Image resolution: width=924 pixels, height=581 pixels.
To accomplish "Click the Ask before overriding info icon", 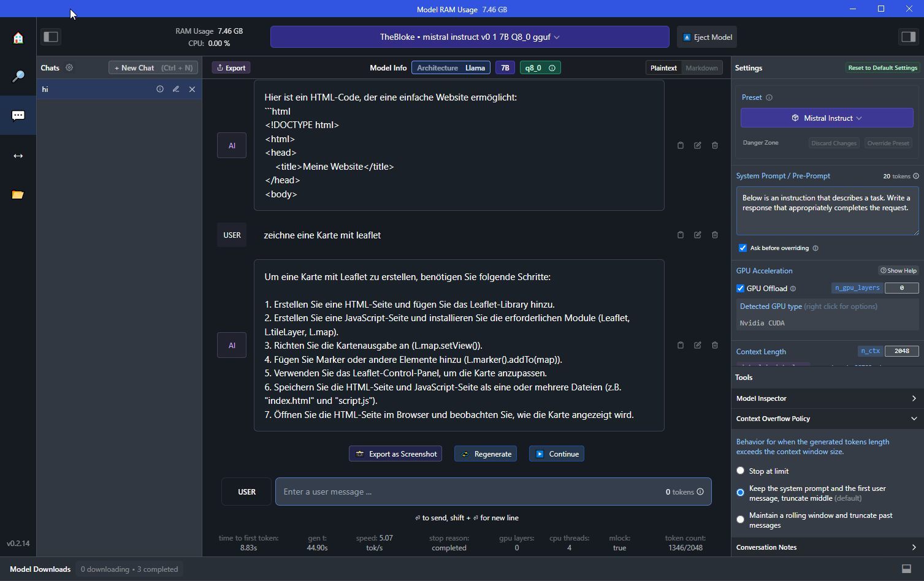I will (815, 248).
